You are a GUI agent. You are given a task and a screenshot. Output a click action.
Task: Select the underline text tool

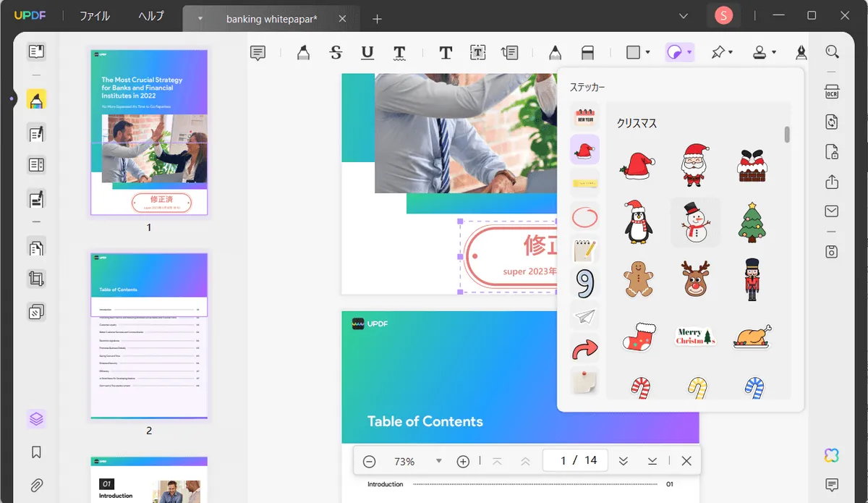pyautogui.click(x=367, y=52)
